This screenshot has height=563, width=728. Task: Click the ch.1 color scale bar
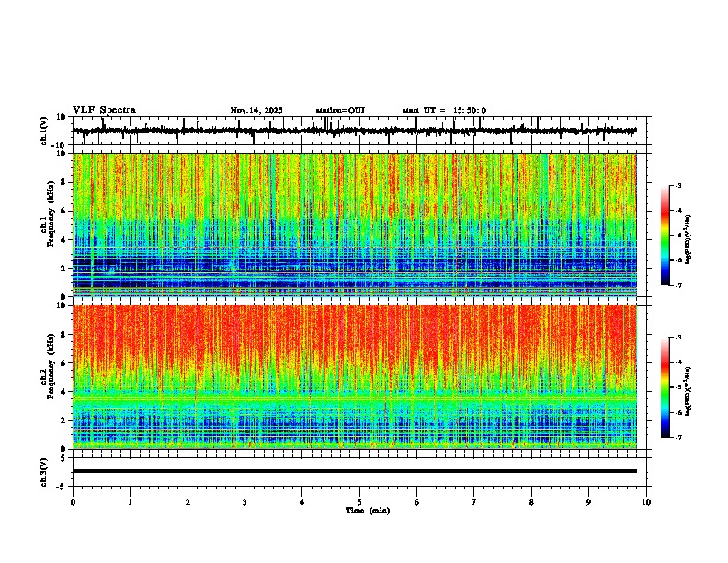coord(665,236)
